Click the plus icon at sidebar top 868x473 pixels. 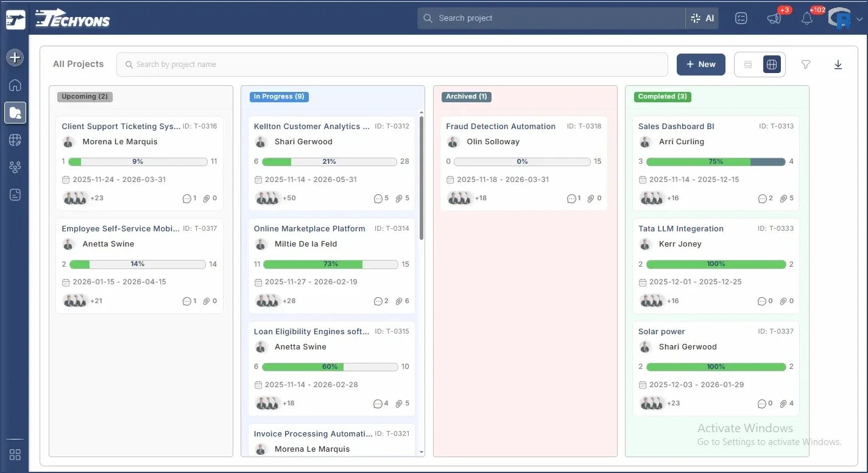pos(14,57)
